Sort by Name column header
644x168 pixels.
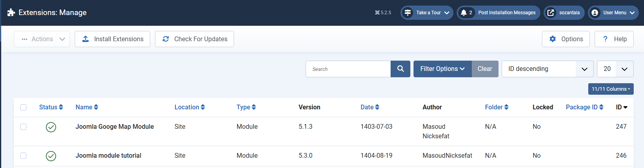pos(87,107)
